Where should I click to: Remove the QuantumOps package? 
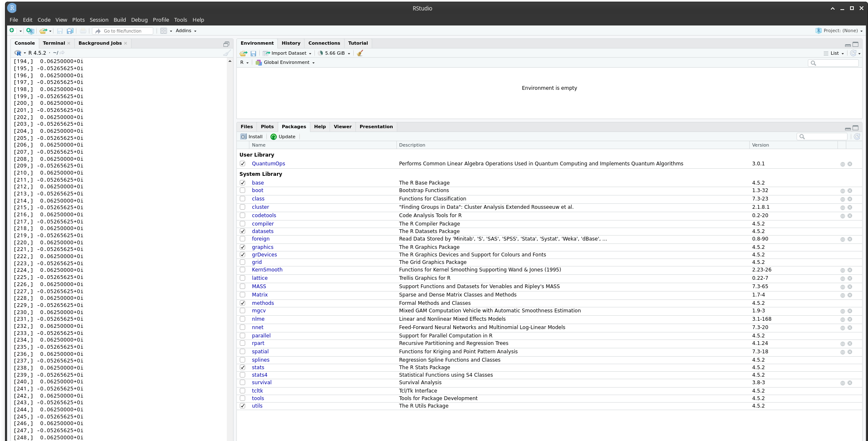tap(850, 164)
